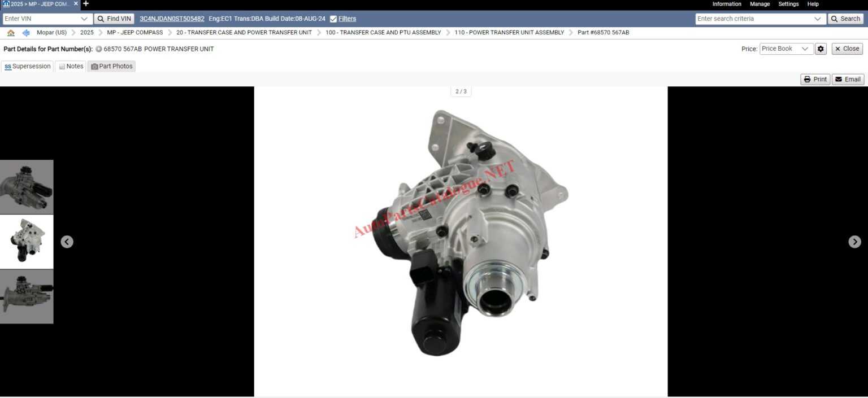This screenshot has height=398, width=868.
Task: Close the 2025 MP Jeep Compass tab
Action: (76, 4)
